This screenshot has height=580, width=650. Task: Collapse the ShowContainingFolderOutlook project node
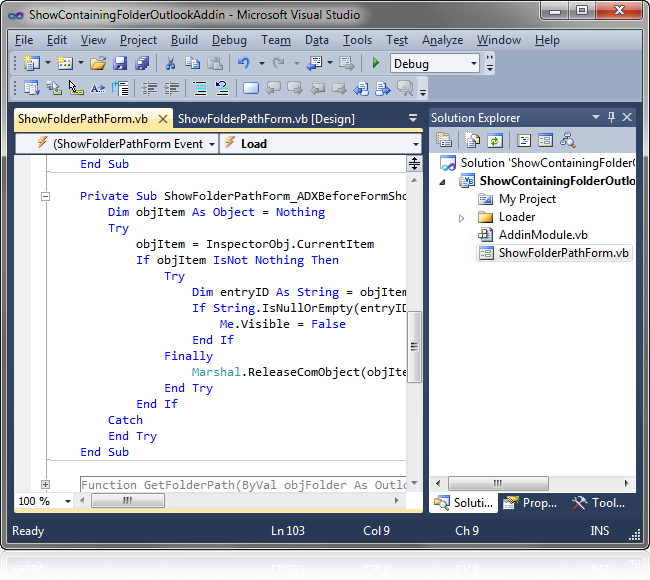coord(442,182)
